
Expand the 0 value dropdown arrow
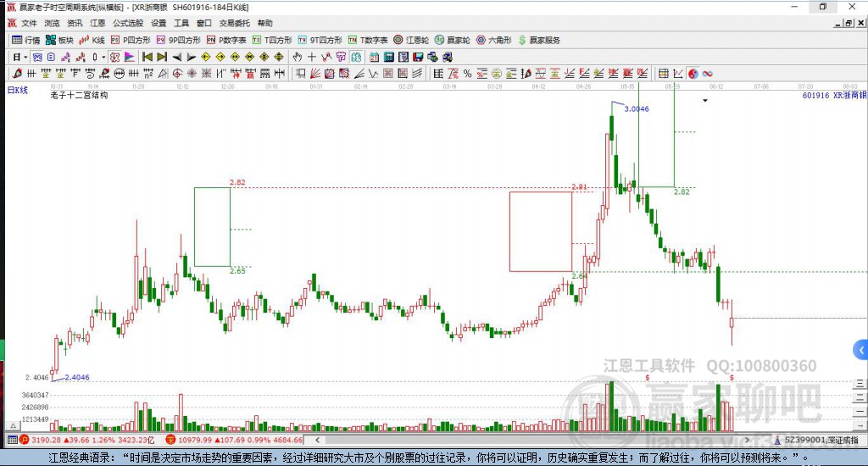103,57
